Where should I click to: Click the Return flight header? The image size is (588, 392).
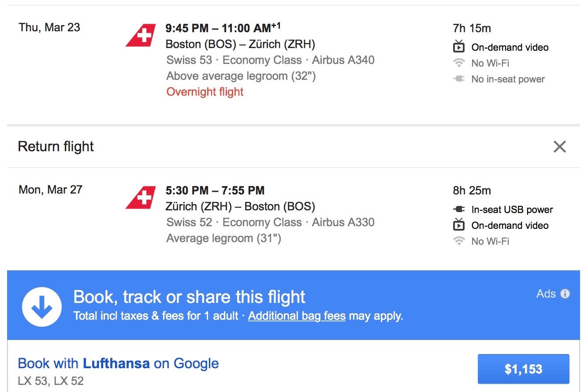click(x=56, y=146)
